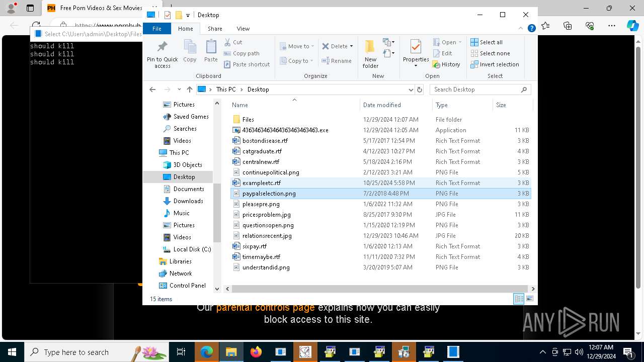Screen dimensions: 644x362
Task: Click the Rename ribbon button
Action: click(x=337, y=61)
